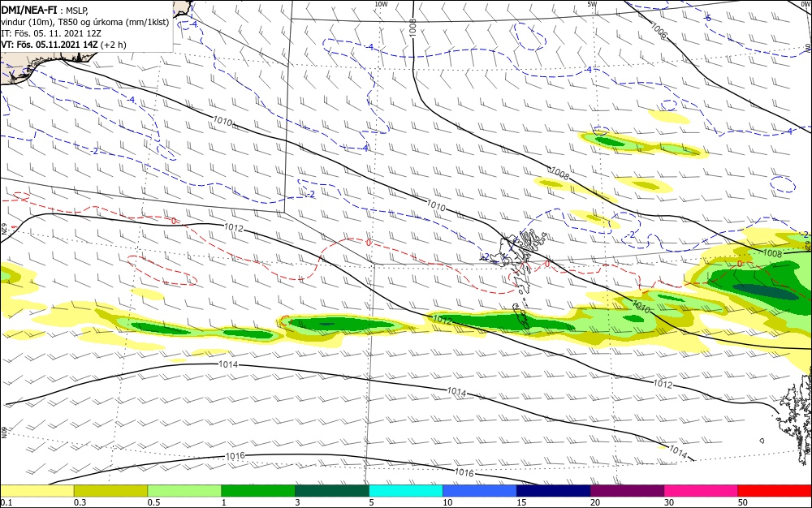Click the olive 0.3–0.5 legend swatch
The width and height of the screenshot is (812, 508).
[x=110, y=491]
